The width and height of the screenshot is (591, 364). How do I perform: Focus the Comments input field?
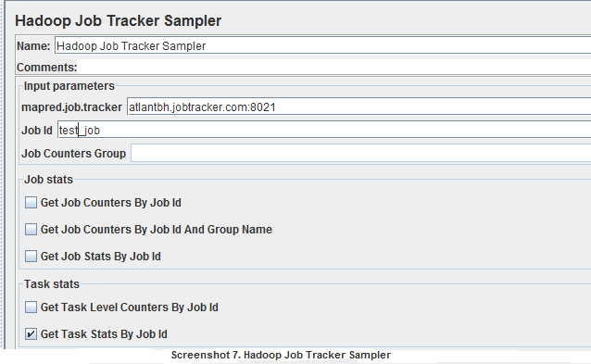pos(334,67)
